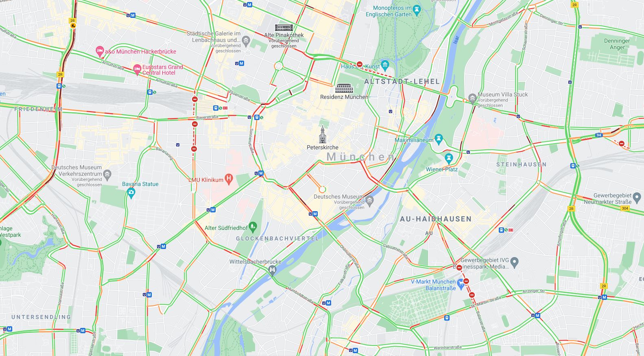This screenshot has height=356, width=644.
Task: Click the Maximilianeum landmark marker
Action: click(439, 140)
